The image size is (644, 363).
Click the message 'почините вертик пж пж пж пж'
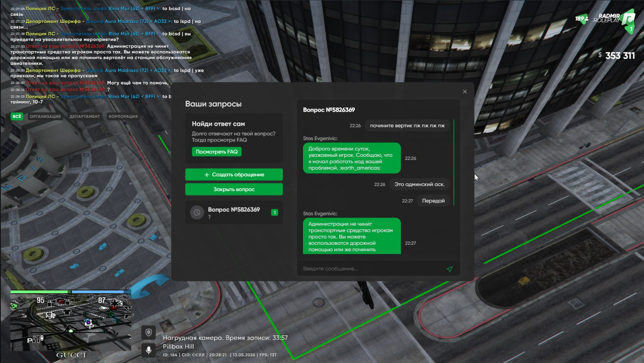408,125
